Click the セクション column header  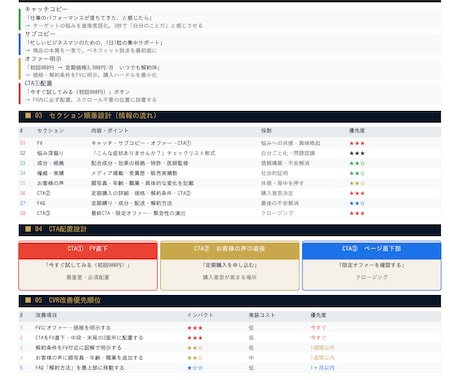(50, 131)
